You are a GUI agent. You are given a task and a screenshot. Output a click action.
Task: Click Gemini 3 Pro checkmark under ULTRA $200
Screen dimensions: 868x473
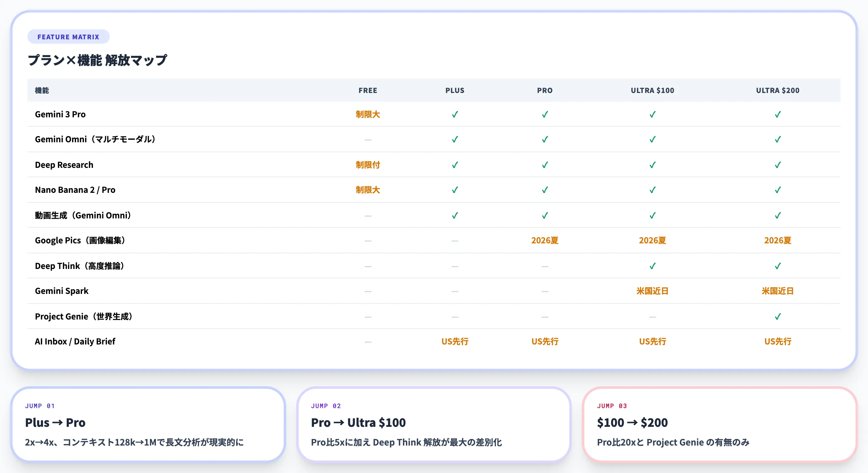(778, 114)
